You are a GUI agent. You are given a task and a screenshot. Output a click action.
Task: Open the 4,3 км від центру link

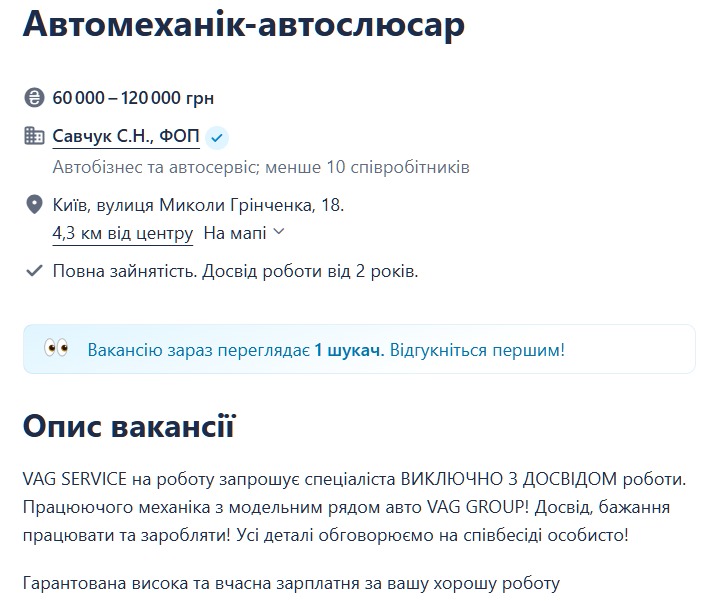[122, 233]
